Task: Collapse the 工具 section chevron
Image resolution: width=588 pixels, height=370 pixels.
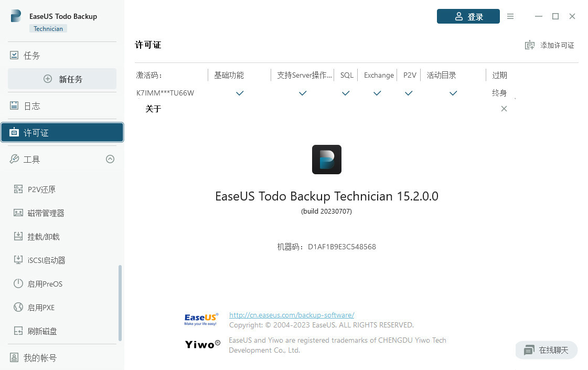Action: 110,159
